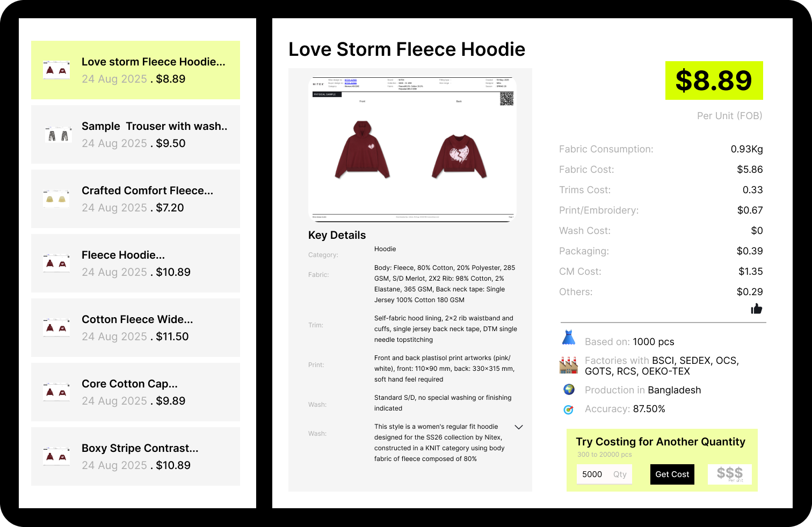Click the front hoodie image
The image size is (812, 527).
click(x=363, y=150)
